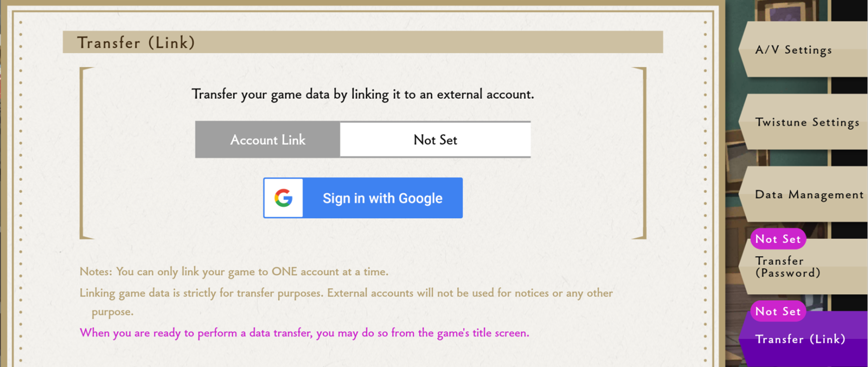Screen dimensions: 868x367
Task: Sign in with Google to link account
Action: tap(363, 198)
